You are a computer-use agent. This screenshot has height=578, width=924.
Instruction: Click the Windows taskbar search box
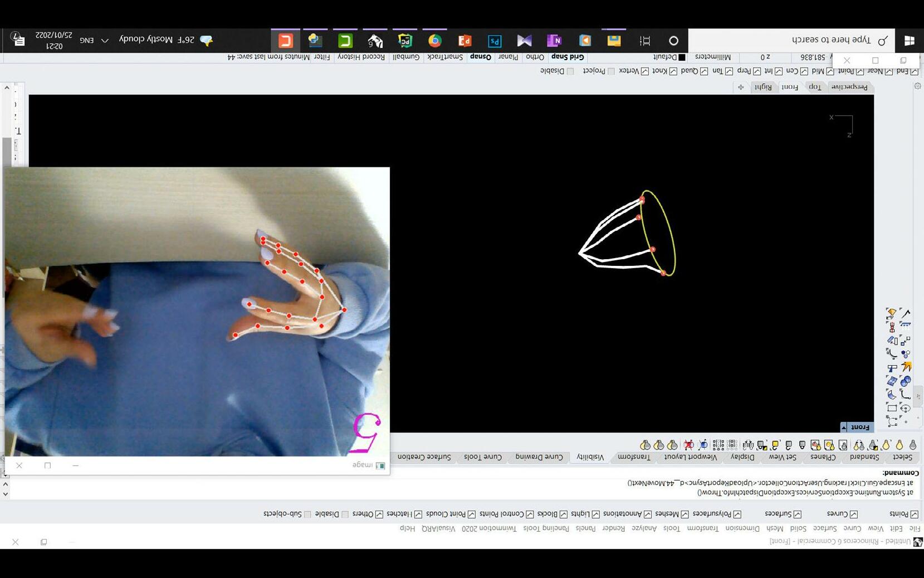pyautogui.click(x=791, y=40)
